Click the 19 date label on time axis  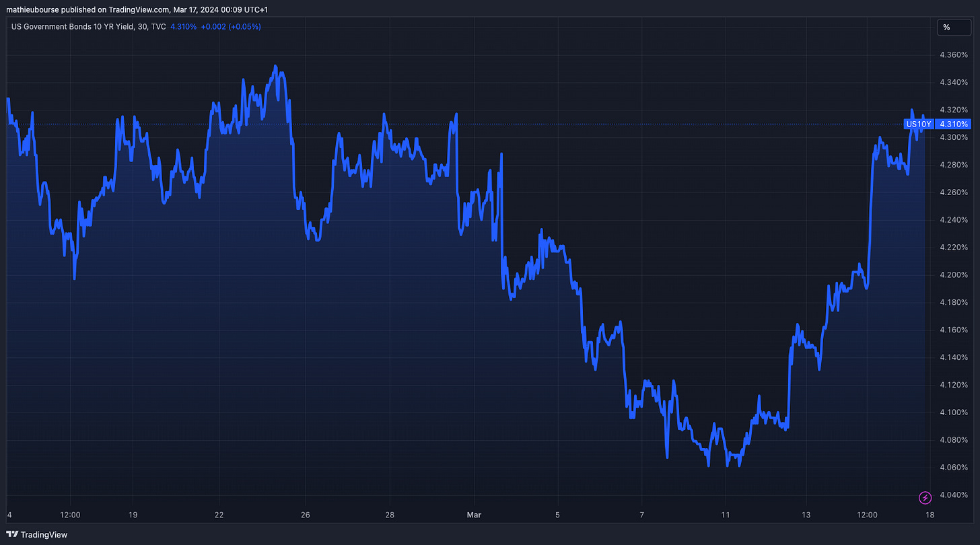pos(133,515)
